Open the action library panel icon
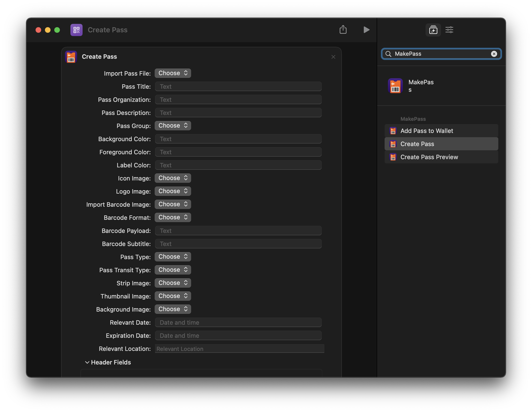The width and height of the screenshot is (532, 412). 433,30
